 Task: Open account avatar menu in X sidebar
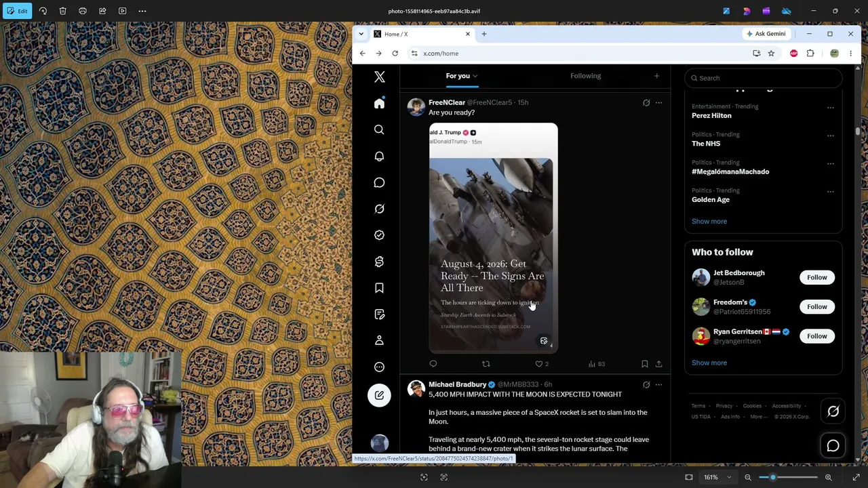pos(380,443)
